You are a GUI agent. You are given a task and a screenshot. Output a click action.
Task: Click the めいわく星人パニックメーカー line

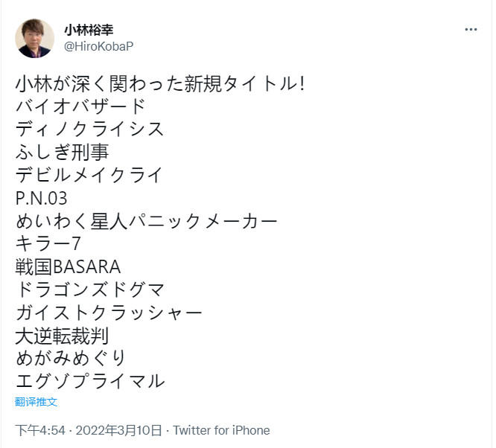click(x=146, y=221)
